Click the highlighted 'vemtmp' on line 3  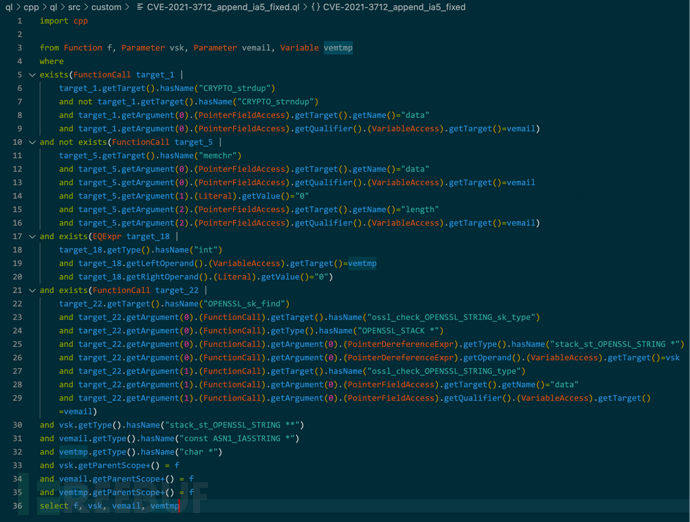[338, 48]
